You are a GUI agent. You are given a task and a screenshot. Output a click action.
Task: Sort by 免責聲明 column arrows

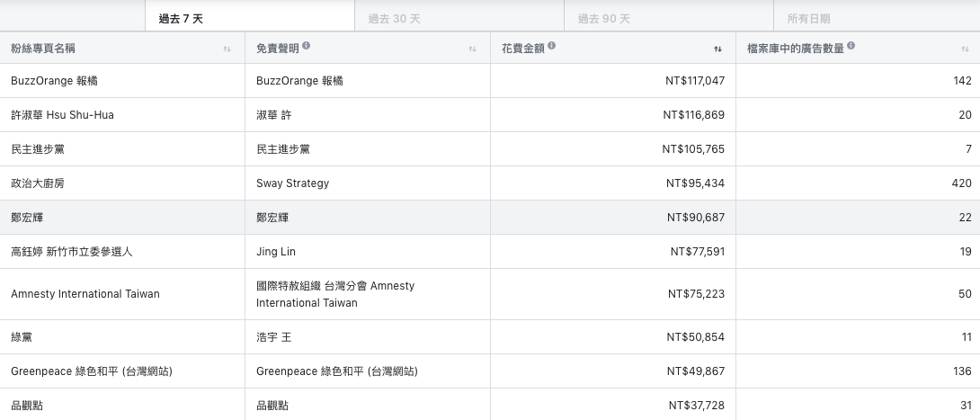coord(473,49)
